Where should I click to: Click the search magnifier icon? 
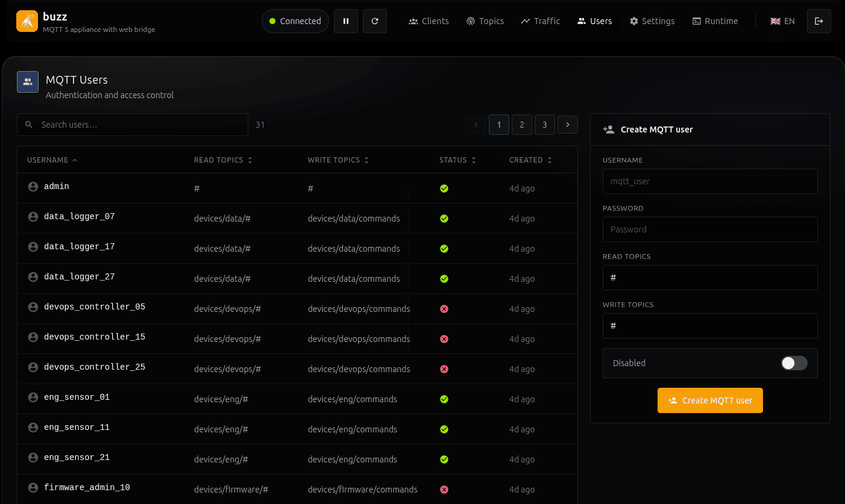point(29,125)
